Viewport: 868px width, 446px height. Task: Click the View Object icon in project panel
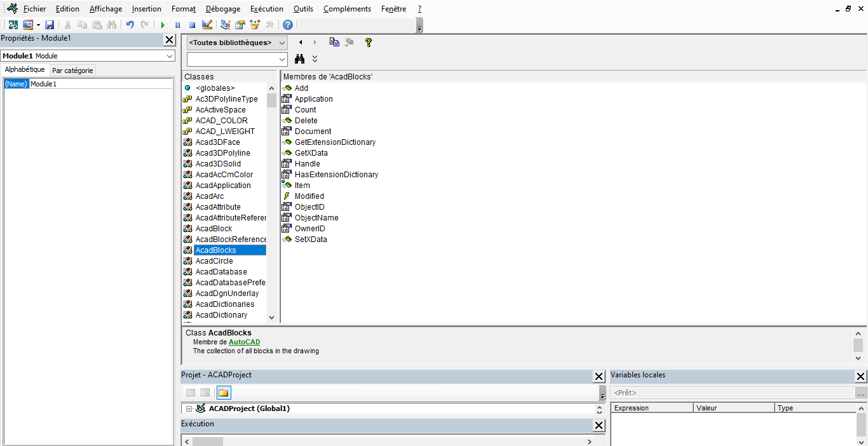tap(205, 393)
